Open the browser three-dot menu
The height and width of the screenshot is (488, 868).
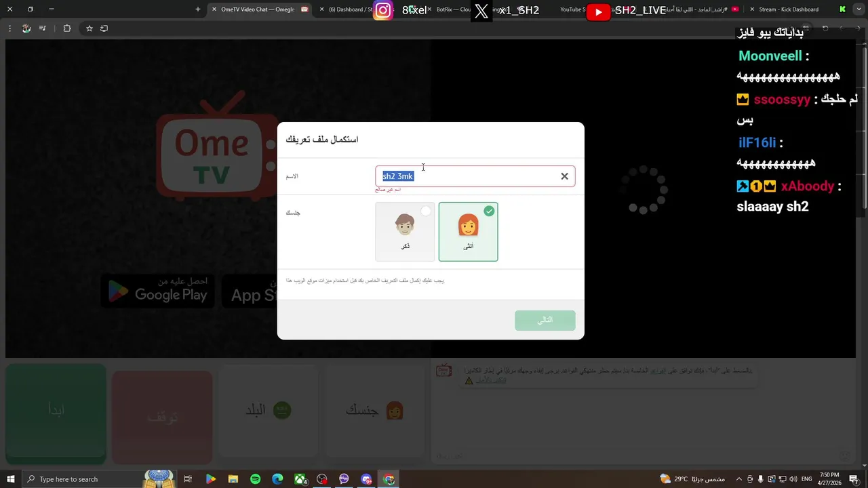click(x=9, y=28)
